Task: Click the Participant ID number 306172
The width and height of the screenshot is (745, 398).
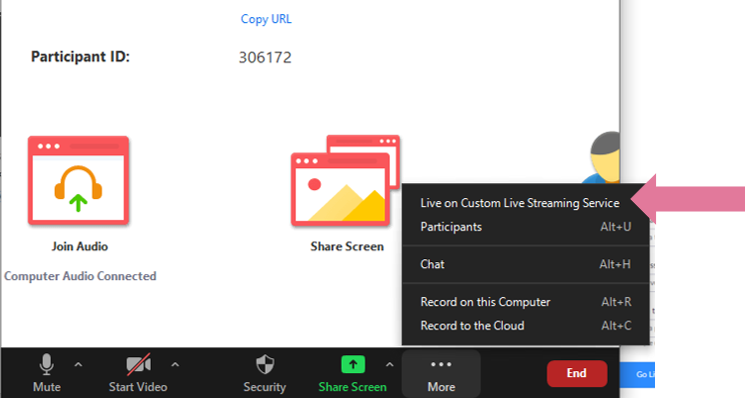Action: (265, 57)
